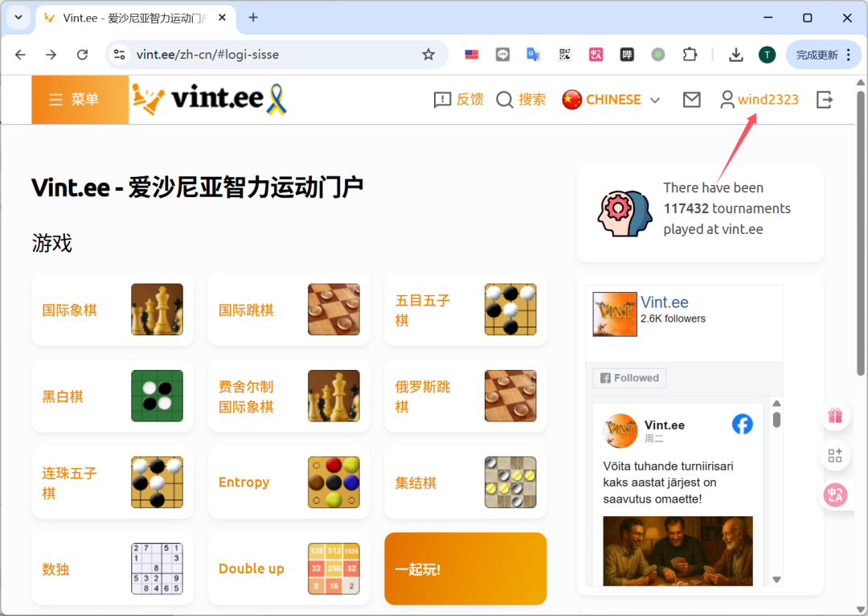Viewport: 868px width, 616px height.
Task: Click the pink gift icon
Action: (835, 416)
